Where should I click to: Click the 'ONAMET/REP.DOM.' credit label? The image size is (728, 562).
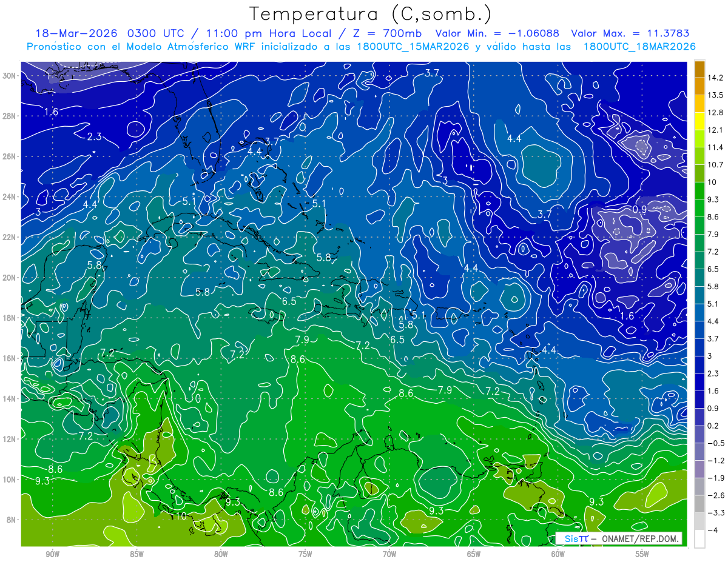click(x=640, y=538)
